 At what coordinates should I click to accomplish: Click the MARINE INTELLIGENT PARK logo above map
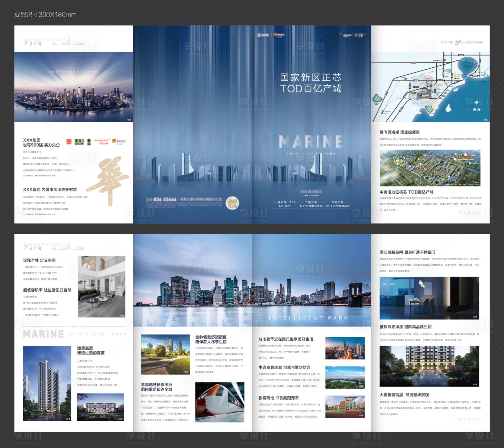(x=462, y=42)
